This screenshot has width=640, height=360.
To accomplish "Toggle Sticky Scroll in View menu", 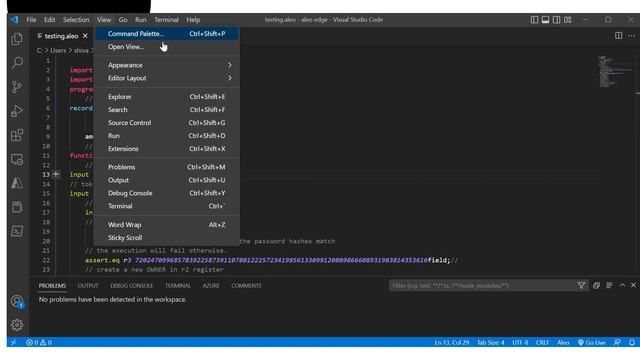I will coord(167,238).
